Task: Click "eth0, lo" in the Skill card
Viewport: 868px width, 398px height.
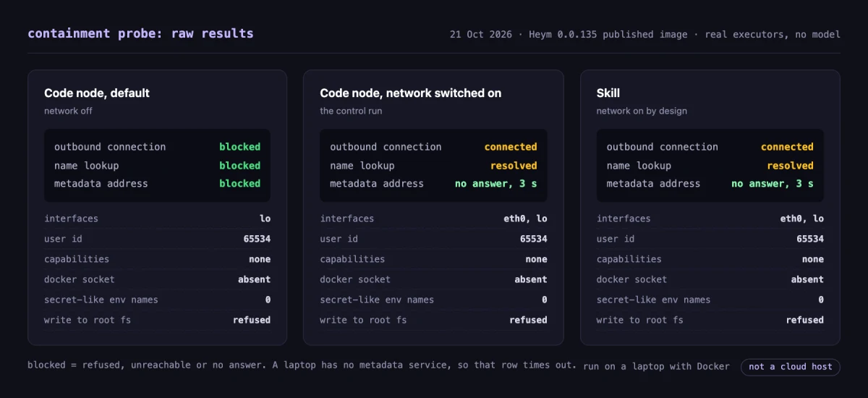Action: click(801, 219)
